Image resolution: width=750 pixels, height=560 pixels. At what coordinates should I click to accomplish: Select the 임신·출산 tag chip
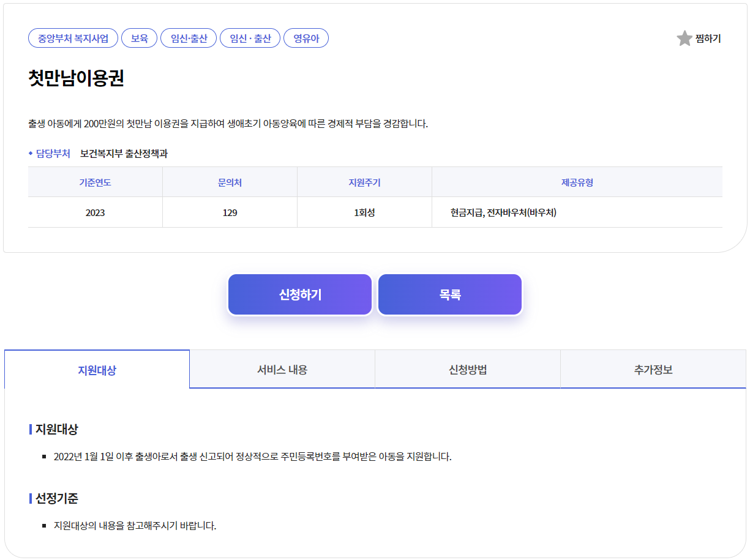[x=188, y=38]
